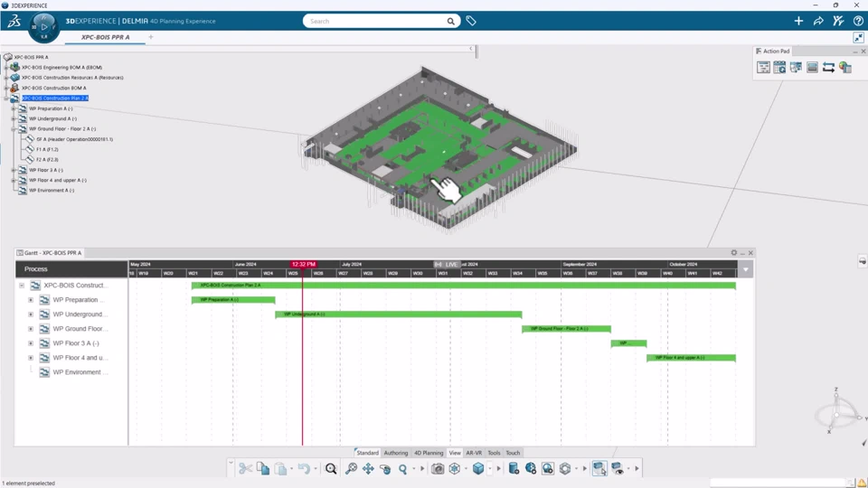Click the Cut scissors icon
868x488 pixels.
(x=245, y=469)
